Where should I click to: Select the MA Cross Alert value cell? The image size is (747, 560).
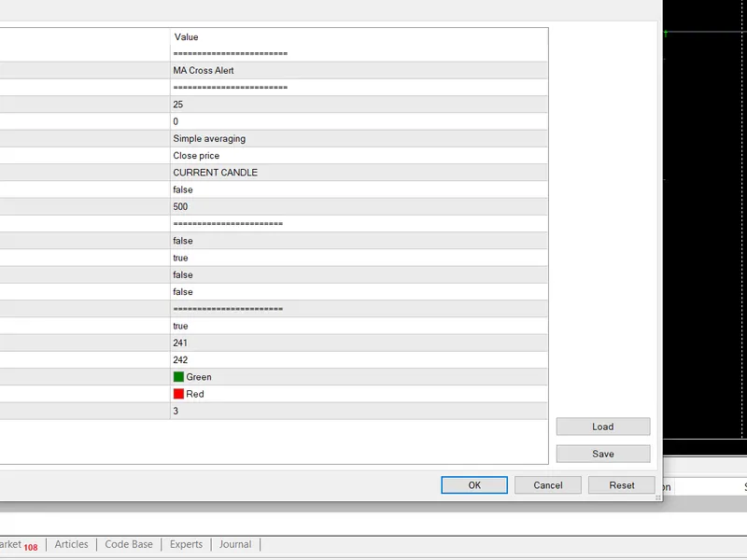359,71
